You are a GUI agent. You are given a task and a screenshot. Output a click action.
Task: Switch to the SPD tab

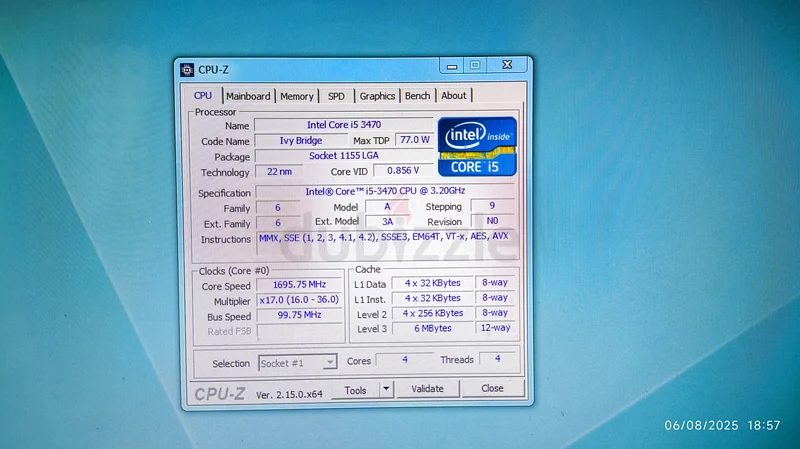click(336, 96)
